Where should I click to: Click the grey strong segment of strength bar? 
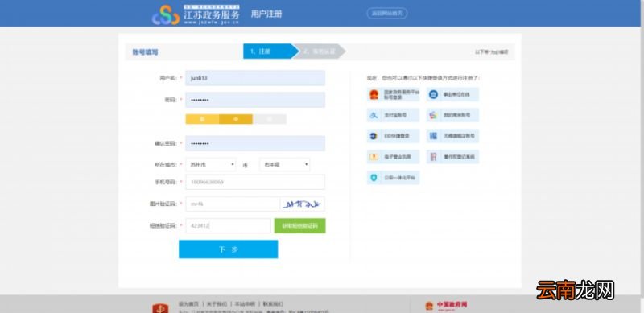[270, 119]
